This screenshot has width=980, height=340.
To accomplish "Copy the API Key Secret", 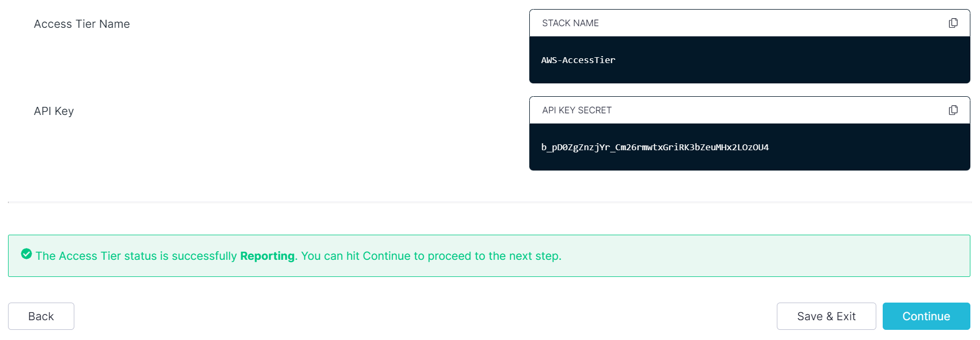I will click(x=953, y=110).
